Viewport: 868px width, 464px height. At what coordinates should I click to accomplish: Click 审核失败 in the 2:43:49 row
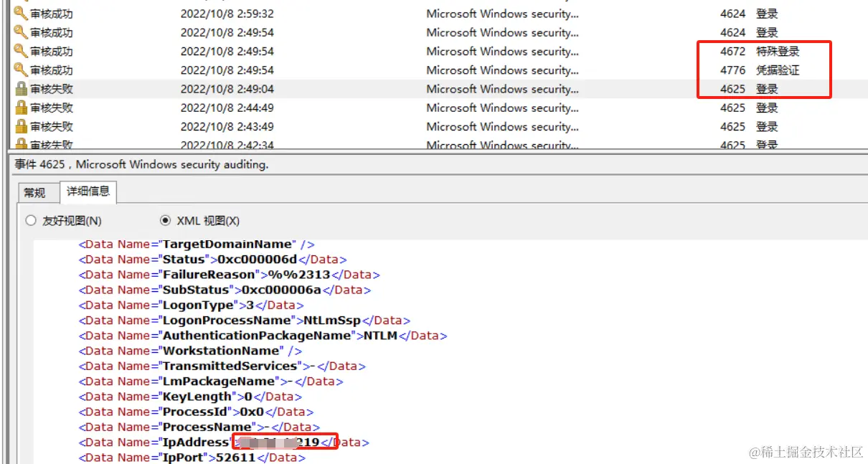[52, 126]
